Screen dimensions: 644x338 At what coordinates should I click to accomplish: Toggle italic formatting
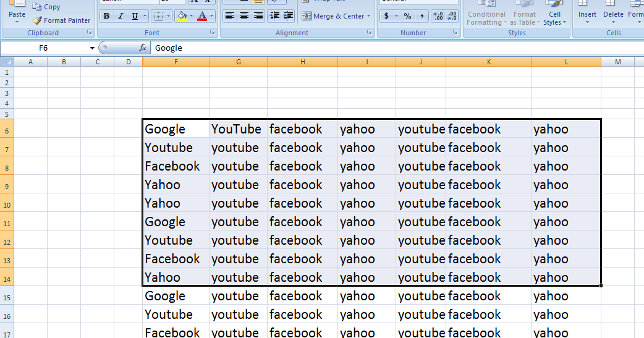click(x=121, y=17)
